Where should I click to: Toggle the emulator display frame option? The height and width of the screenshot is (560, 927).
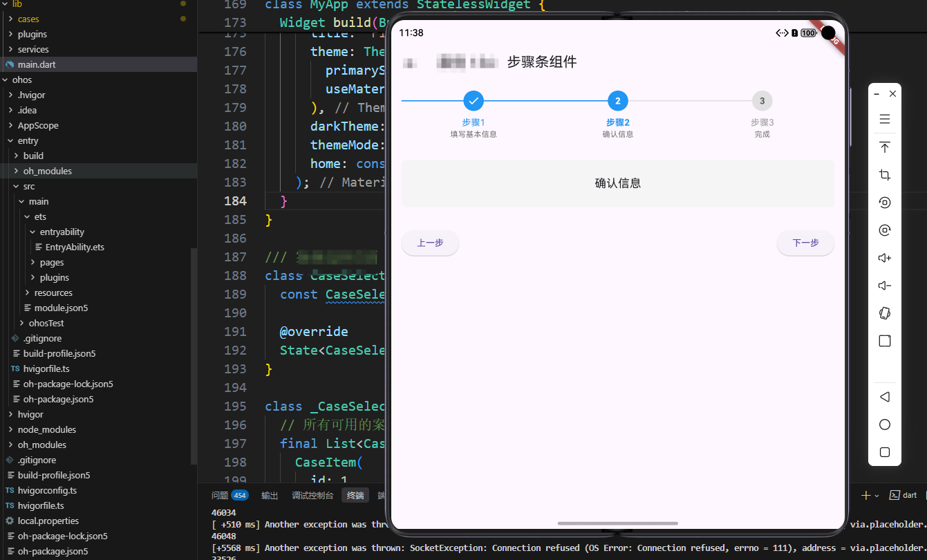[884, 340]
